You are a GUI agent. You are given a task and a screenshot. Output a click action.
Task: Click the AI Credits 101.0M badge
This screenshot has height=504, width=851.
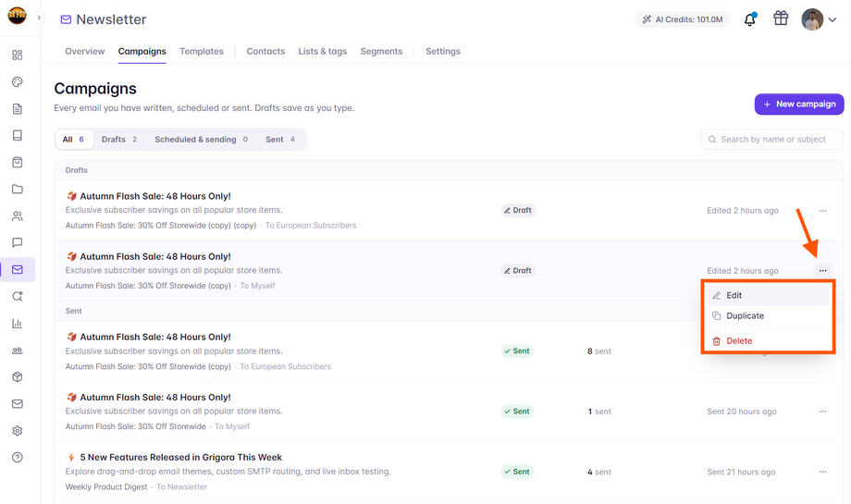[683, 19]
